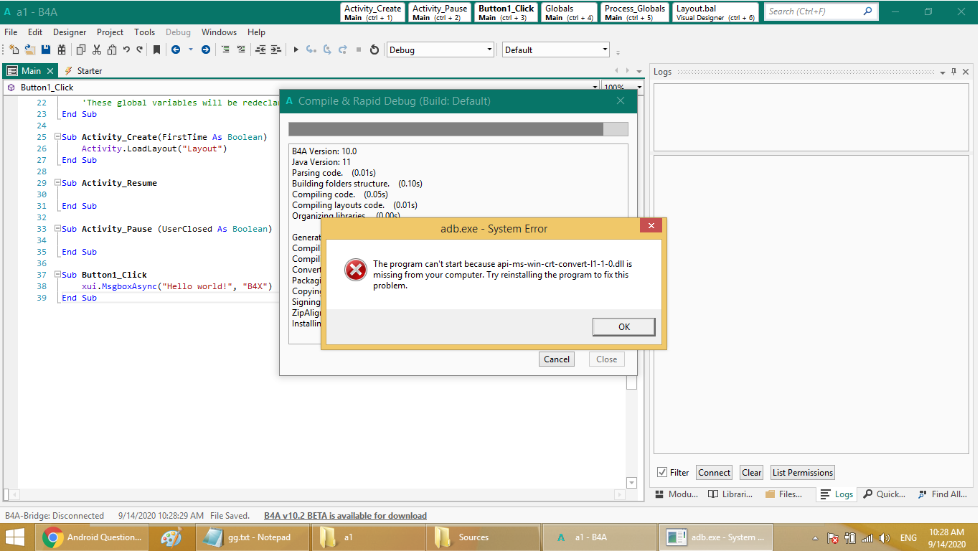The height and width of the screenshot is (551, 980).
Task: Switch to the Starter module tab
Action: click(x=83, y=71)
